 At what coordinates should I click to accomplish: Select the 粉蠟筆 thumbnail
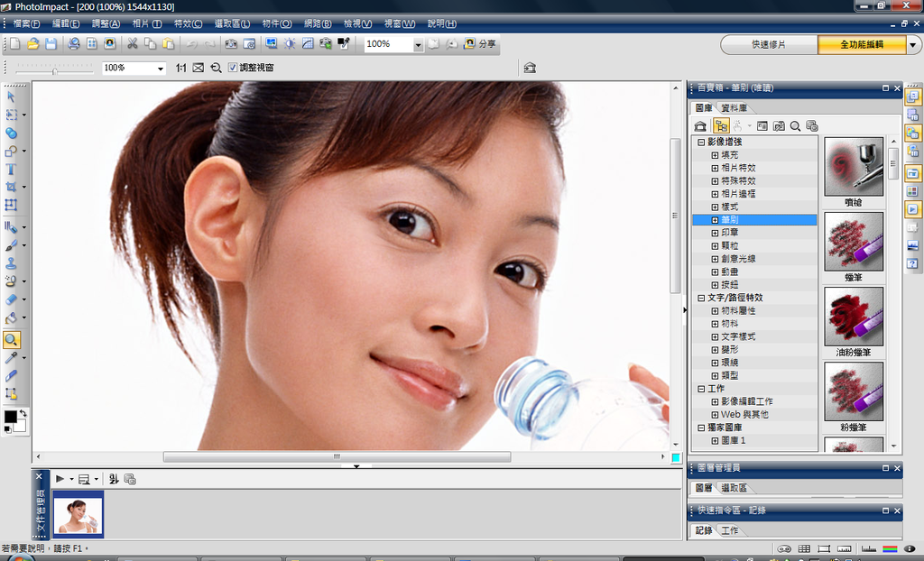tap(854, 391)
